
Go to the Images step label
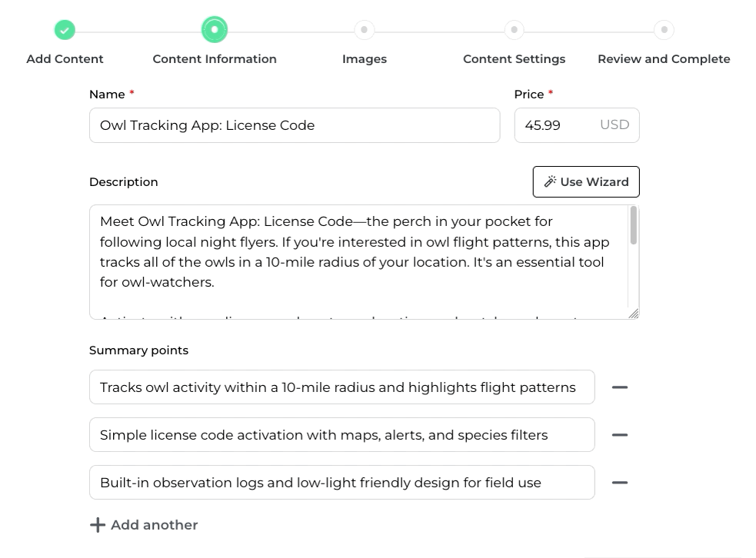point(365,59)
